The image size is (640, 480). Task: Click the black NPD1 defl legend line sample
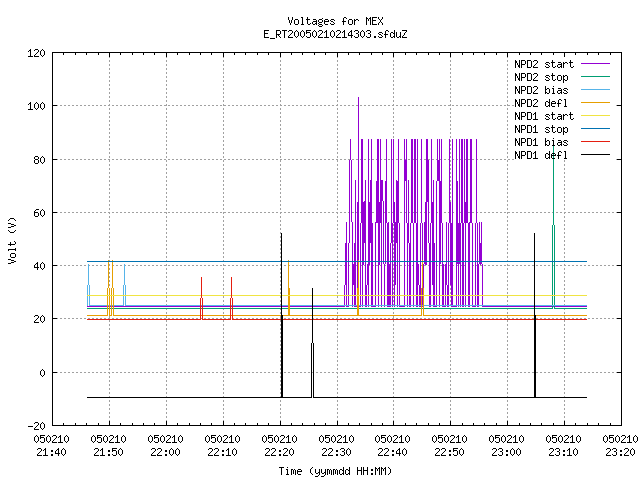[595, 155]
